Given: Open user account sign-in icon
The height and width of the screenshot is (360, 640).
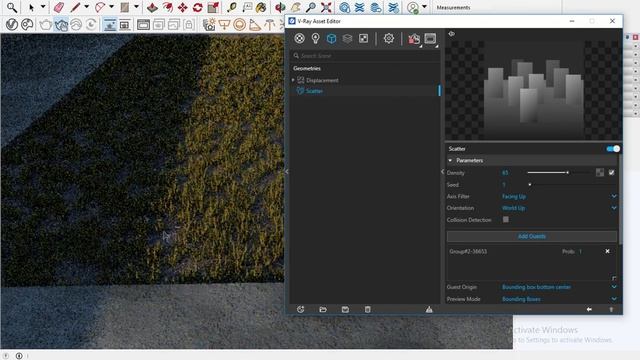Looking at the screenshot, I should click(413, 7).
